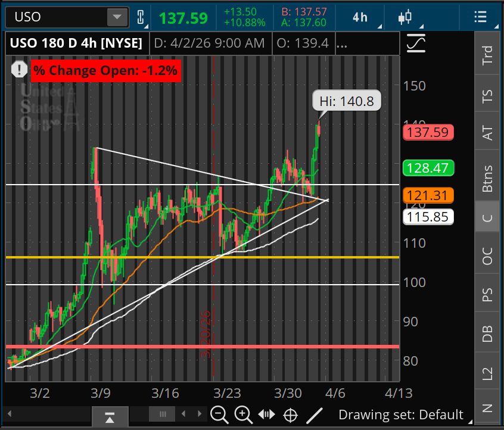Click the horizontal scrollbar thumb

(162, 414)
